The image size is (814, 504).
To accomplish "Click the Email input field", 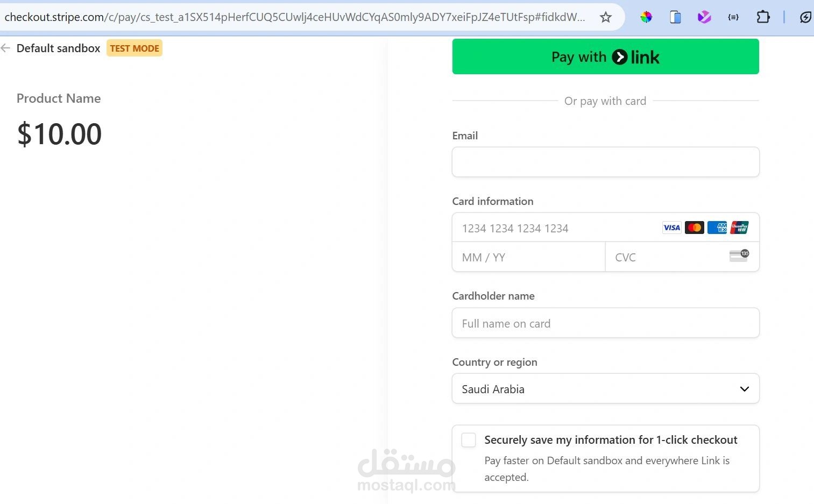I will tap(605, 162).
